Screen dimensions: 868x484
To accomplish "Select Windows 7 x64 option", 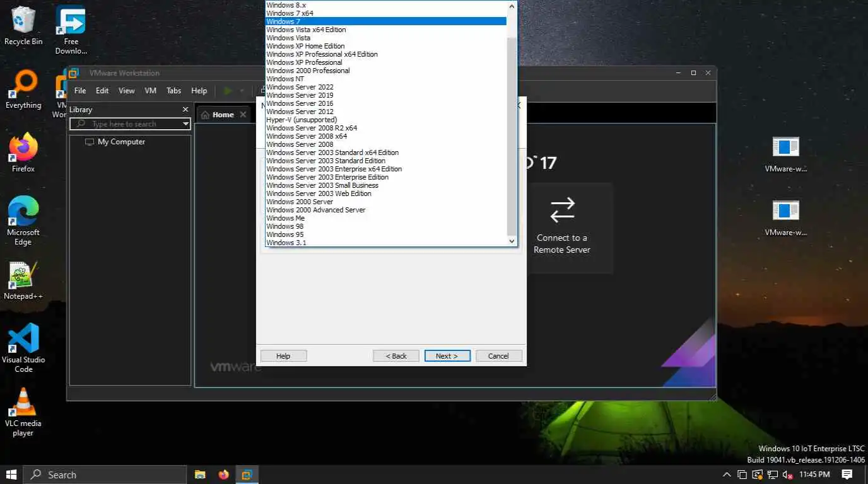I will coord(385,13).
